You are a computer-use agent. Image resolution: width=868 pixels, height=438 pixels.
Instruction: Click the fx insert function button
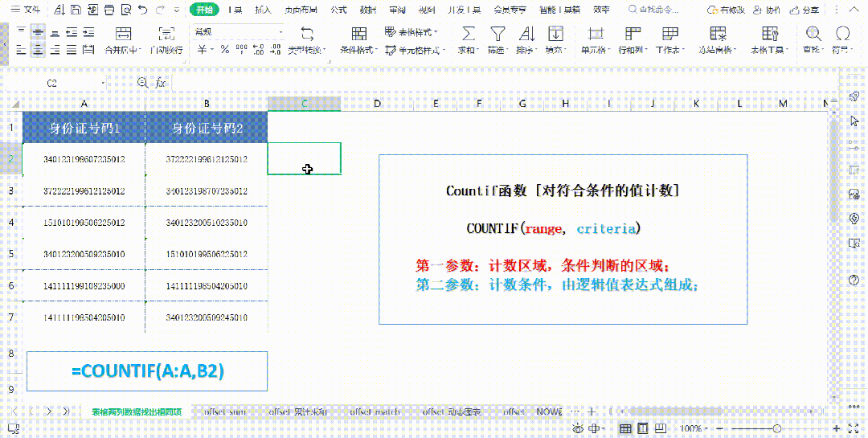(161, 83)
